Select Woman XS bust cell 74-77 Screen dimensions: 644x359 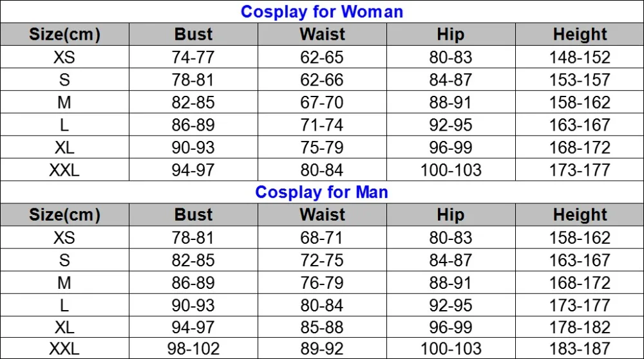click(x=193, y=57)
